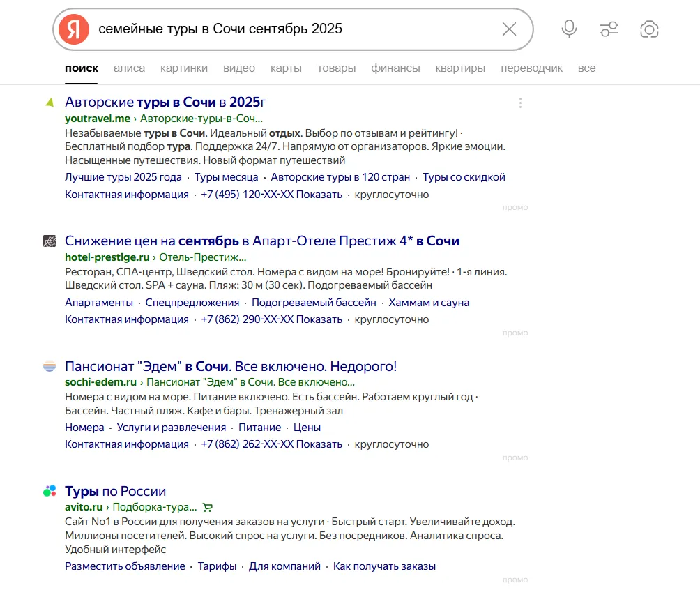Open 'Питание' sitelink
Image resolution: width=700 pixels, height=597 pixels.
(260, 428)
